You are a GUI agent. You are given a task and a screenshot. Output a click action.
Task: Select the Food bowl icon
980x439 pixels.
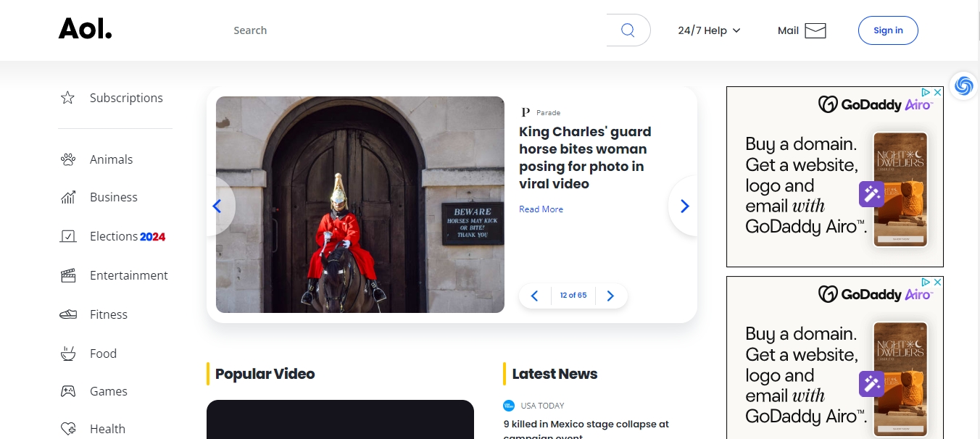pos(68,354)
